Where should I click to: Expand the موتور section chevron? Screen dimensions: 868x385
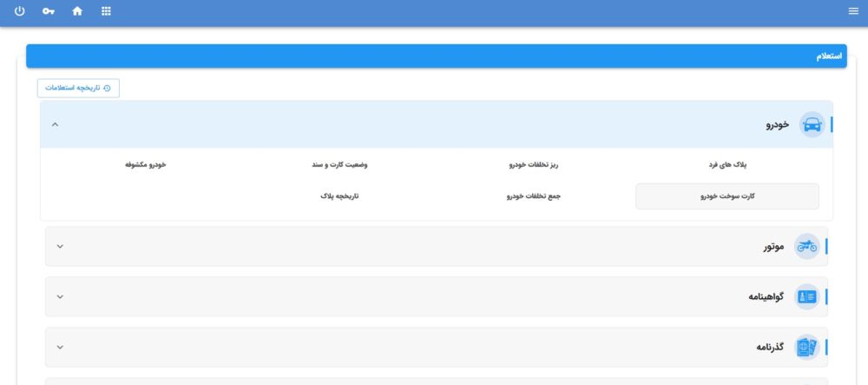(61, 247)
